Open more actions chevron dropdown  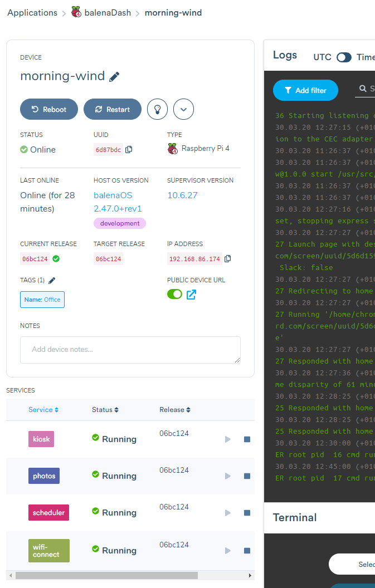[x=183, y=109]
